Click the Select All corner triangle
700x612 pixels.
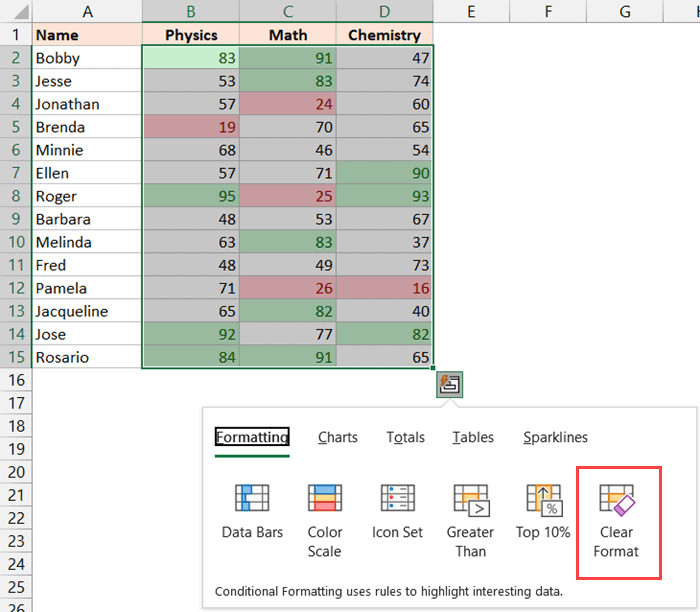tap(21, 12)
